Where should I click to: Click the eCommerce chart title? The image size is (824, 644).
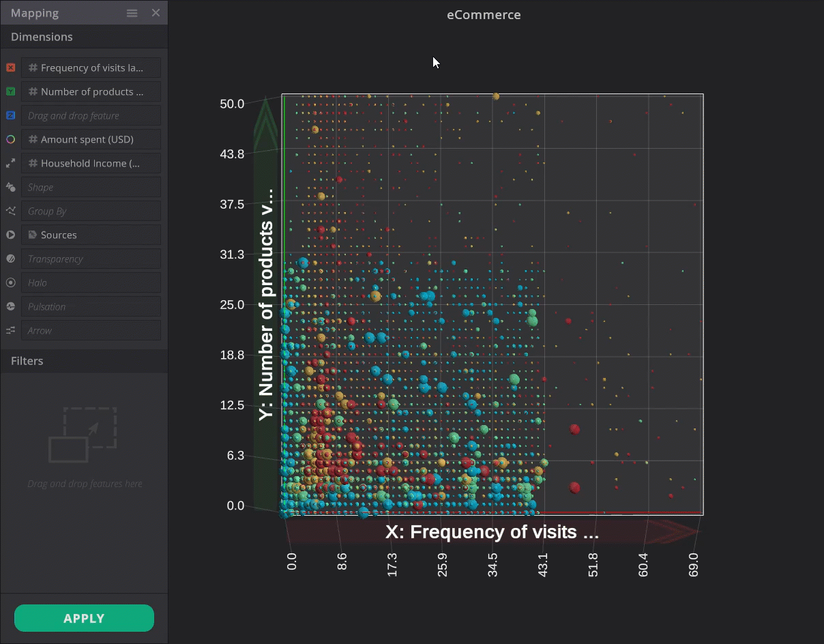coord(484,14)
